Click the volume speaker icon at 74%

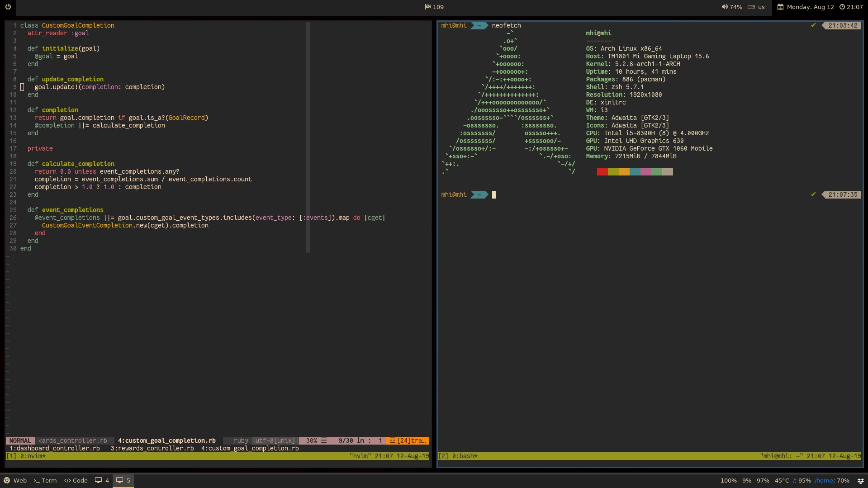click(724, 7)
